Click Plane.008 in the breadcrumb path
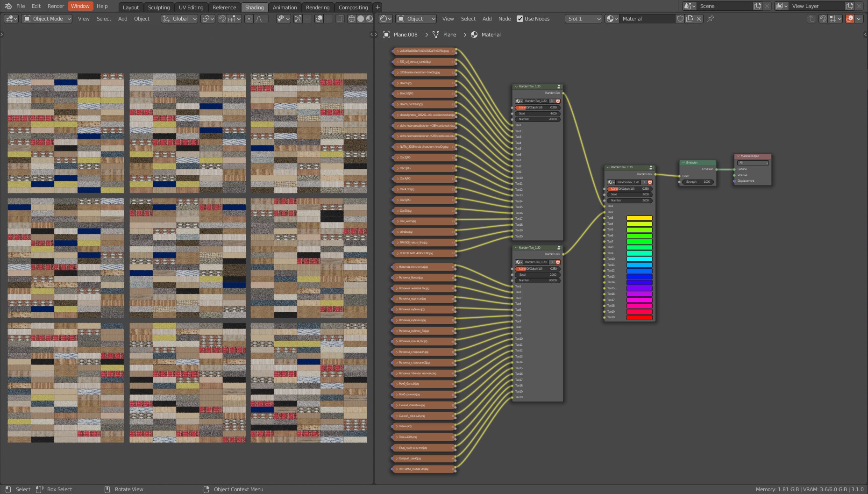 pyautogui.click(x=406, y=35)
